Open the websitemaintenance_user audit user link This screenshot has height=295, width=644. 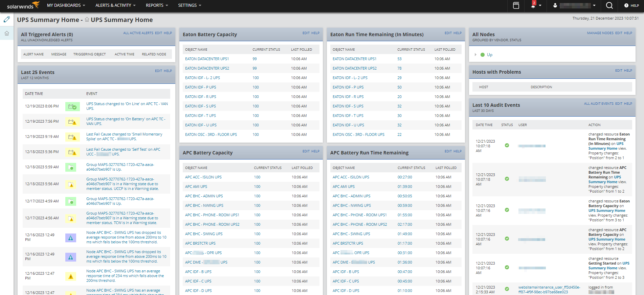(x=549, y=290)
